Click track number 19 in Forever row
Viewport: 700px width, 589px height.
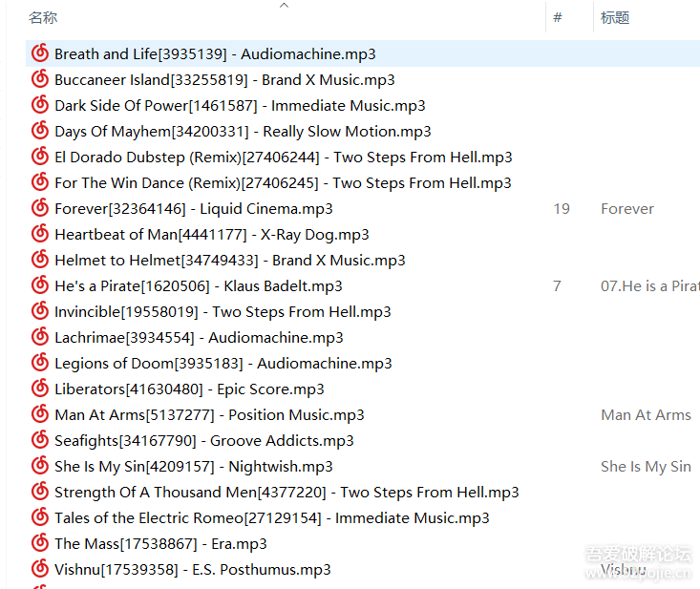[x=562, y=209]
